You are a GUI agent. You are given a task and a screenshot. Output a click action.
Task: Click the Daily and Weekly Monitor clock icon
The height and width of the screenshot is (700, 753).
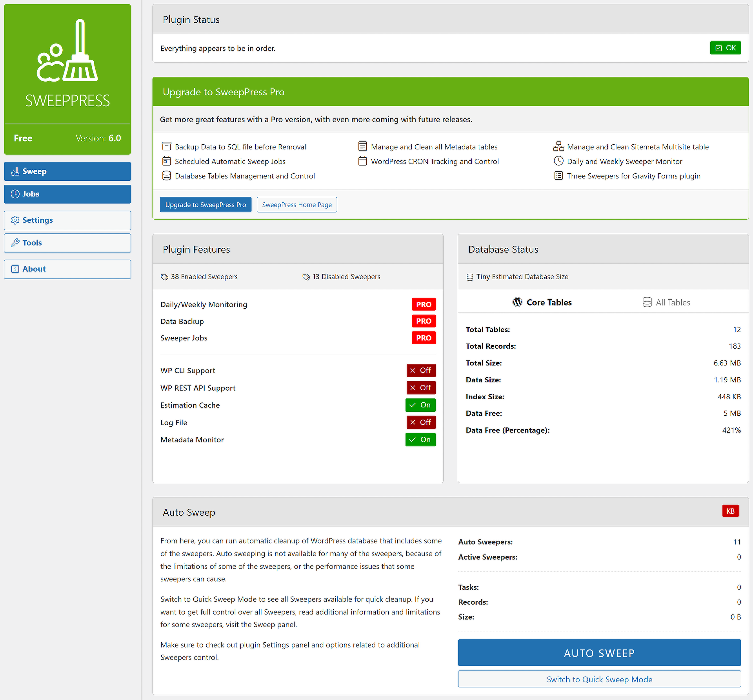pos(558,161)
